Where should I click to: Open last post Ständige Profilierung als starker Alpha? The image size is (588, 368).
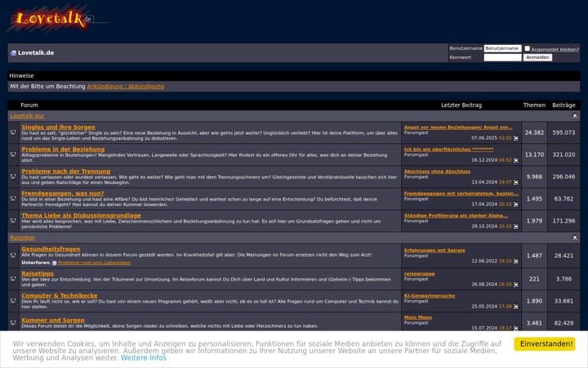click(456, 216)
